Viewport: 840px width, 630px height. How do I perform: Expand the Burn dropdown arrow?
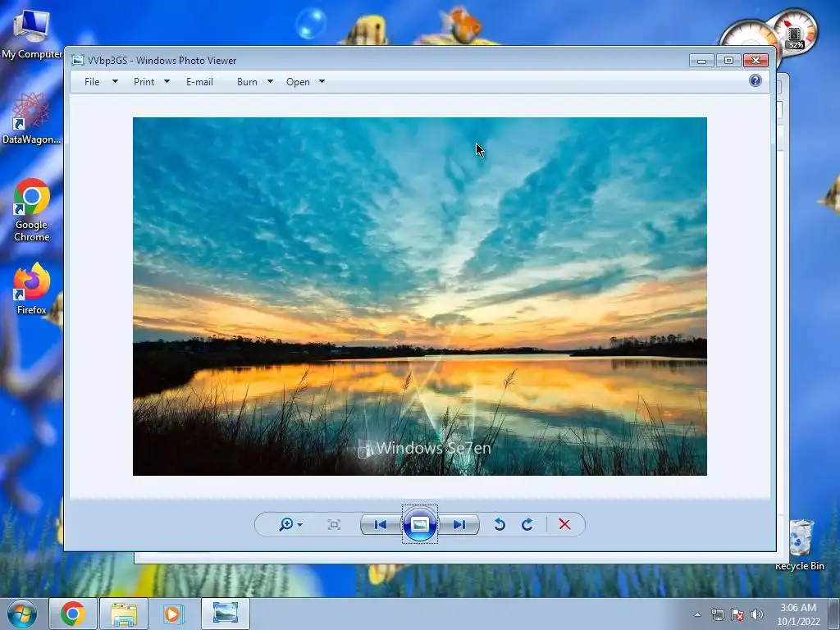click(270, 81)
